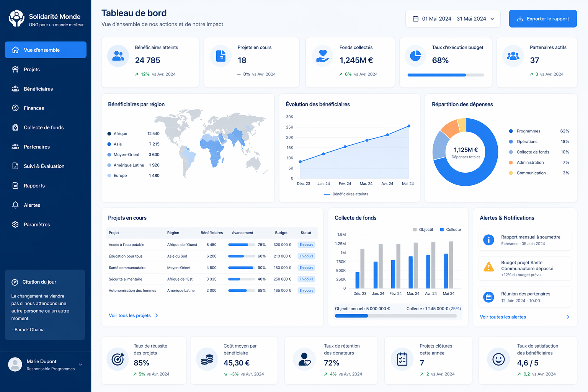Click the Fonds collectés heart-hand icon

323,56
